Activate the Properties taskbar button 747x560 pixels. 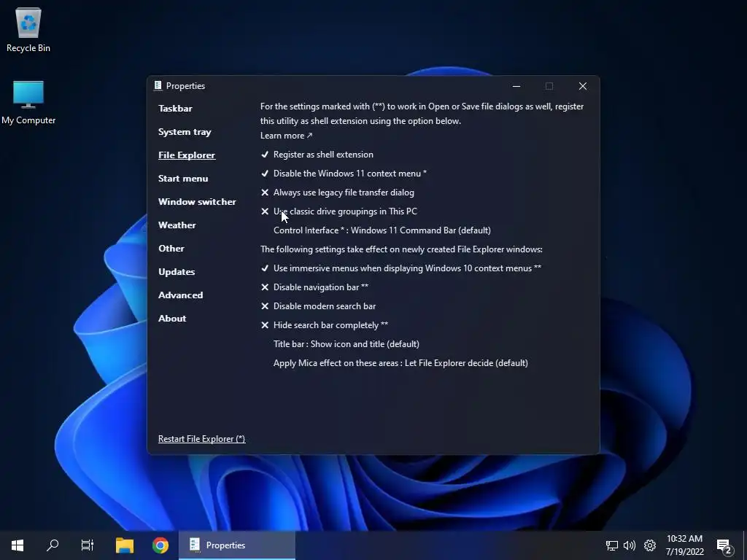pos(237,545)
